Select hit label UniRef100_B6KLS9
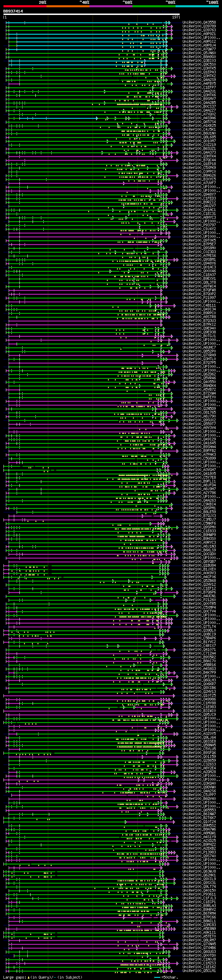This screenshot has height=980, width=222. [x=199, y=550]
